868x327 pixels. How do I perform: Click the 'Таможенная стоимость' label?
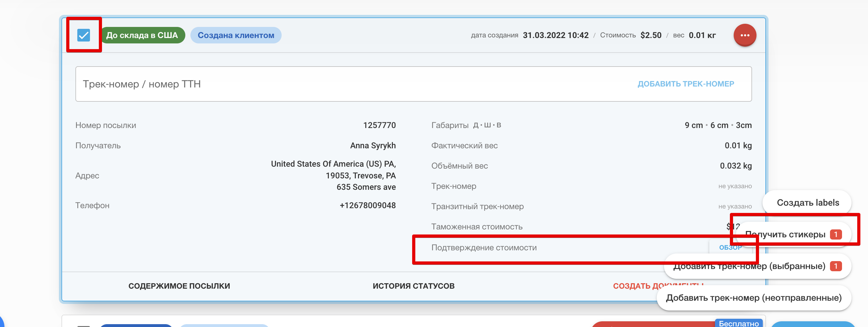click(x=477, y=227)
